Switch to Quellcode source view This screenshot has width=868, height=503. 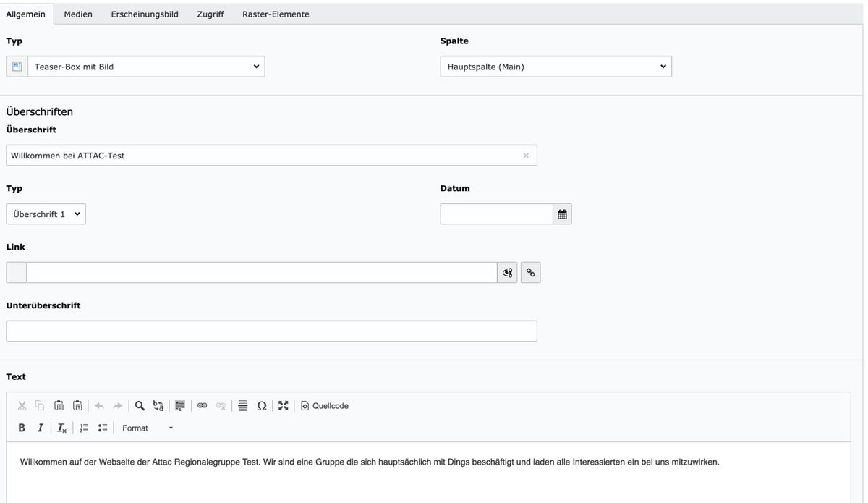tap(325, 406)
